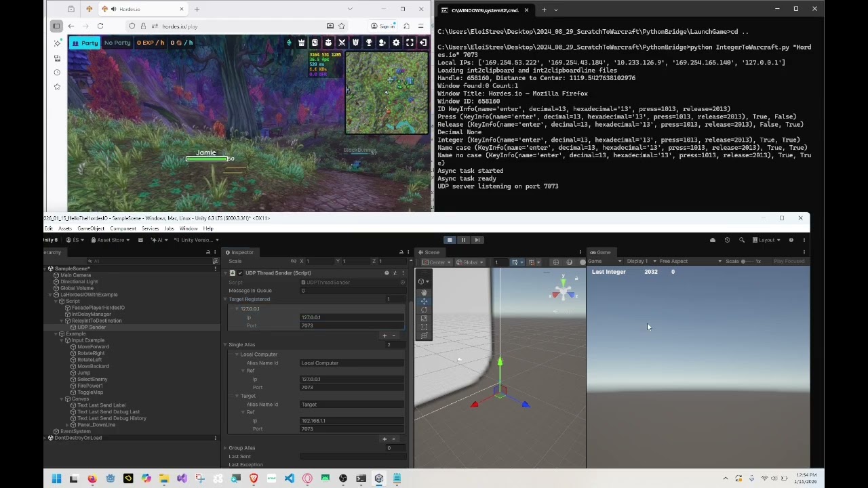Open Hordes.io trophy leaderboard icon

coord(369,43)
